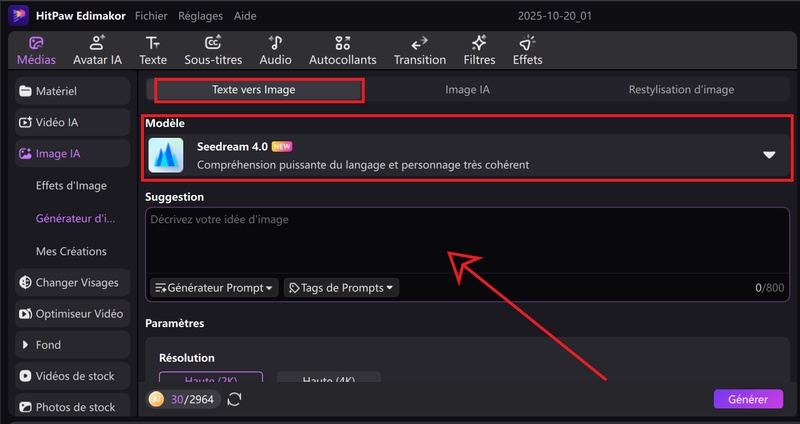Switch to the Texte vers Image tab

tap(254, 90)
